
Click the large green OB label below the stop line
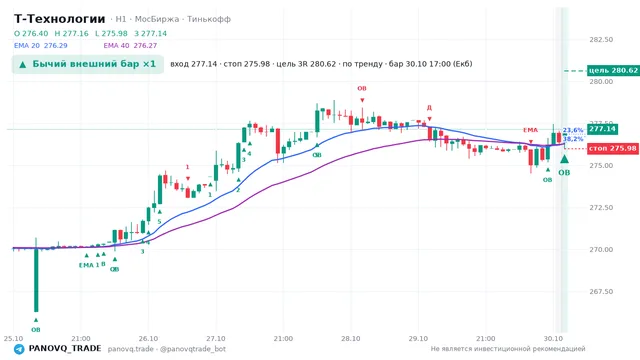564,173
